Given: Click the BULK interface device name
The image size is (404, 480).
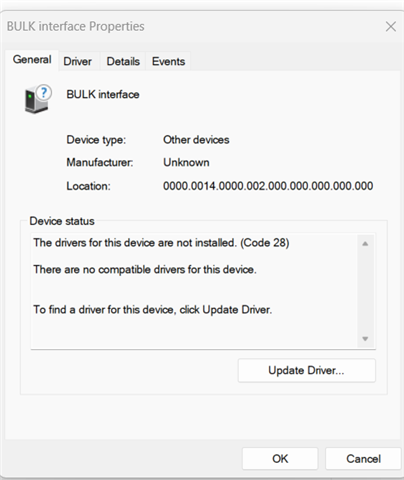Looking at the screenshot, I should pos(103,94).
